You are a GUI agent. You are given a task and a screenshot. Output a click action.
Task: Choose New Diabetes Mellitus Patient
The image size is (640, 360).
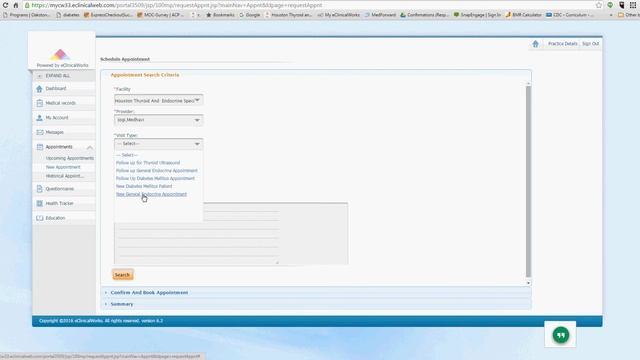click(144, 186)
